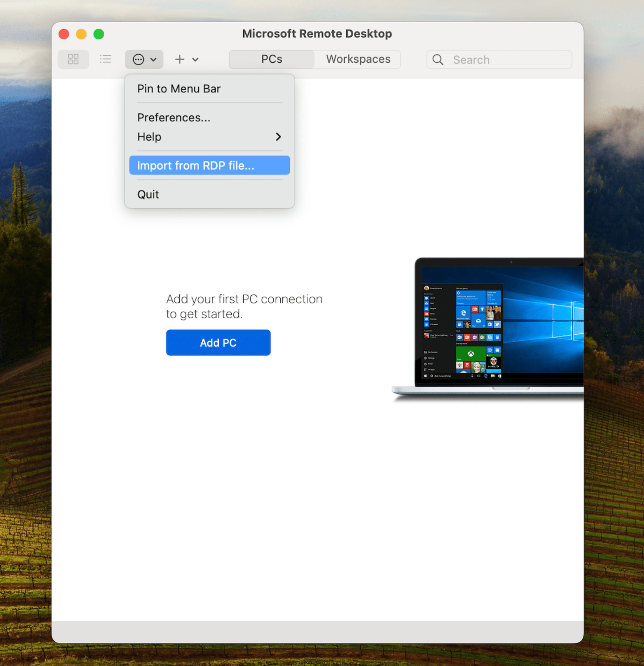The image size is (644, 666).
Task: Minimize the window with yellow button
Action: tap(81, 34)
